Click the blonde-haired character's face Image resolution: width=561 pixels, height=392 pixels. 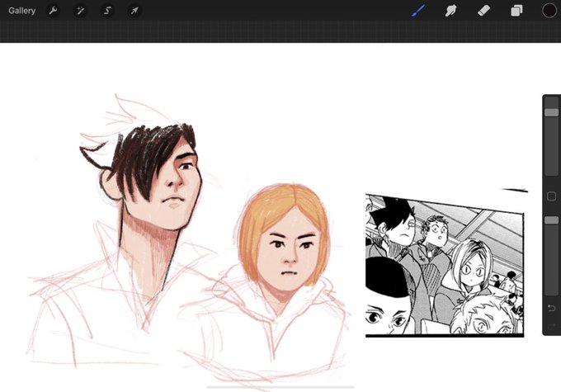(289, 253)
